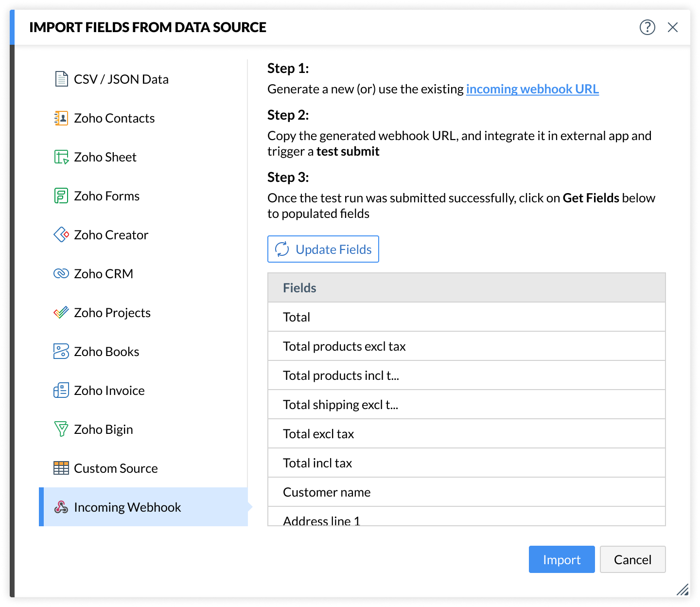
Task: Close the Import Fields dialog
Action: pos(673,27)
